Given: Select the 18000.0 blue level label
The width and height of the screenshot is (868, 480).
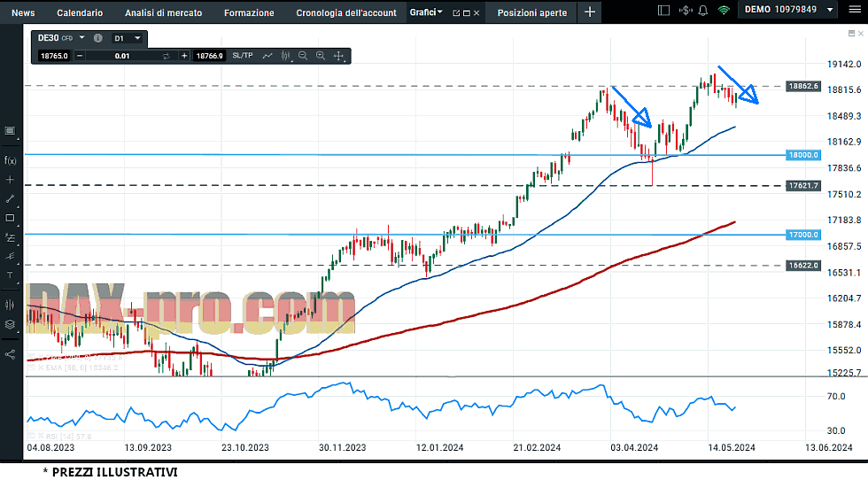Looking at the screenshot, I should (802, 155).
